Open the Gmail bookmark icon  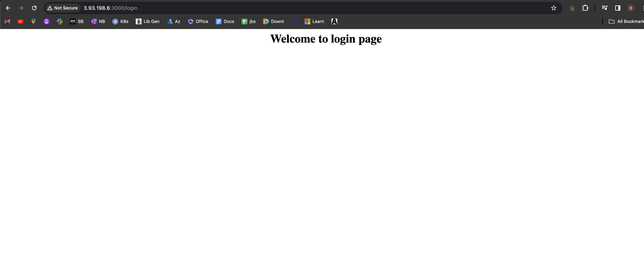[x=7, y=21]
